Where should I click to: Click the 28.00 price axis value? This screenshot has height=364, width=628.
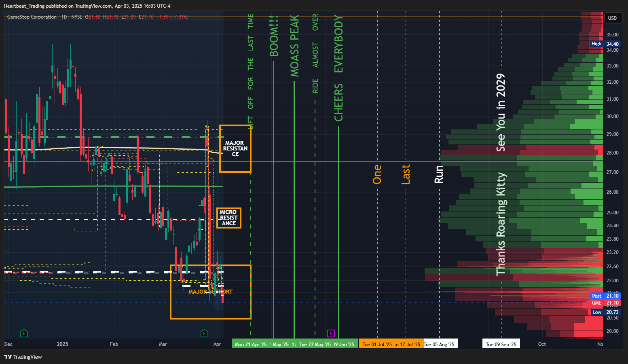tap(612, 153)
